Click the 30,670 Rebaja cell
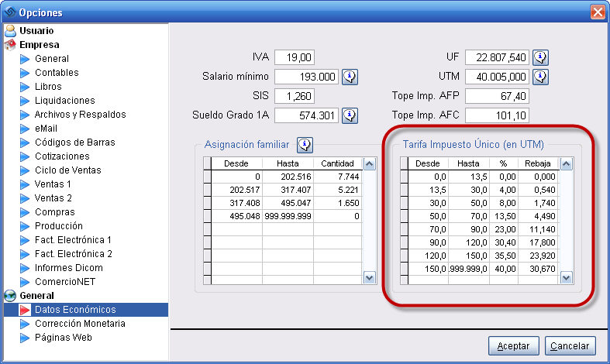Viewport: 610px width, 364px height. pyautogui.click(x=539, y=269)
